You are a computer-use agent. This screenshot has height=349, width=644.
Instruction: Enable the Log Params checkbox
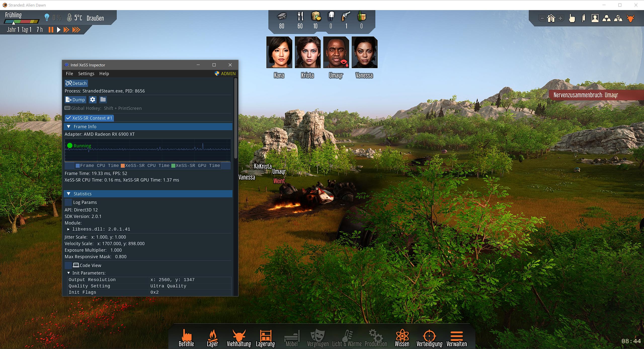tap(68, 202)
